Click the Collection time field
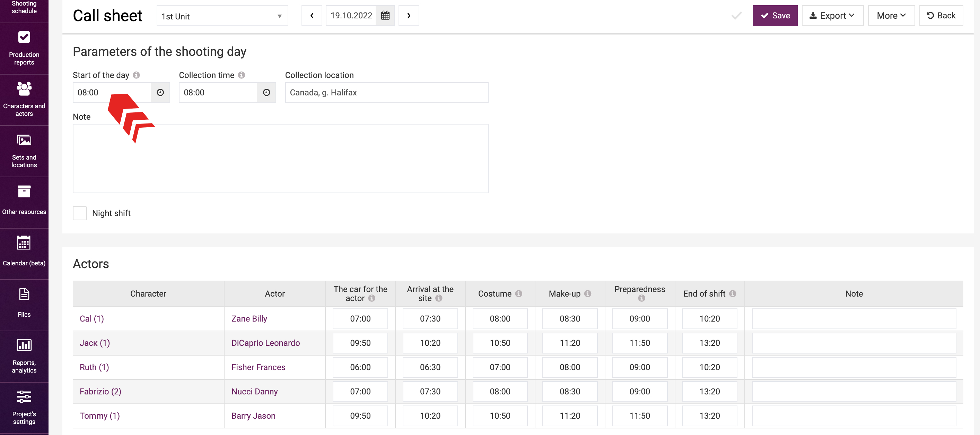 coord(218,93)
